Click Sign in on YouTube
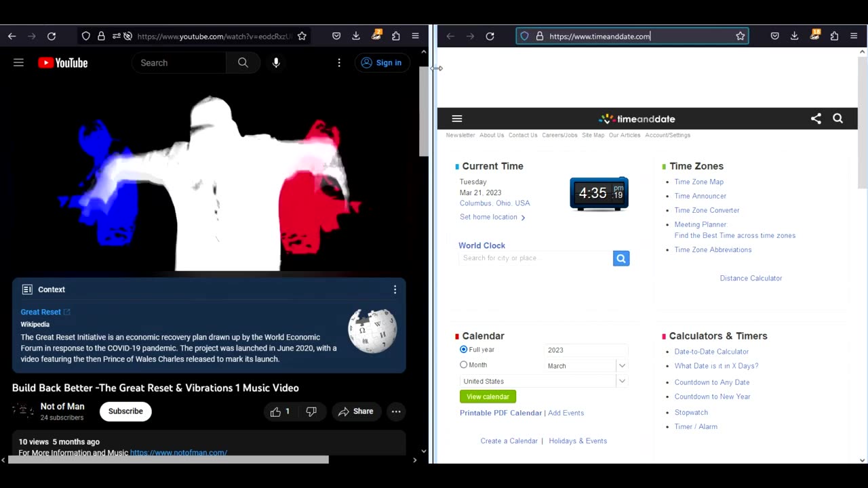868x488 pixels. click(382, 62)
